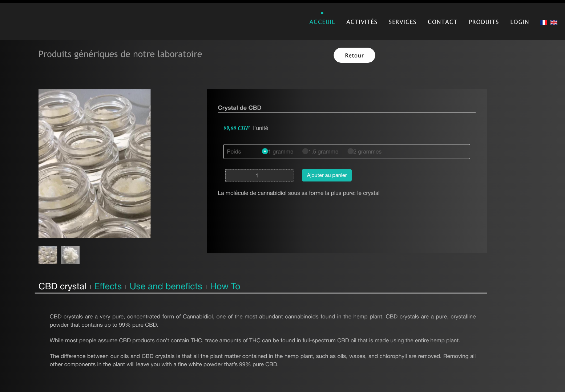Select the 2 grammes weight option
The width and height of the screenshot is (565, 392).
350,151
